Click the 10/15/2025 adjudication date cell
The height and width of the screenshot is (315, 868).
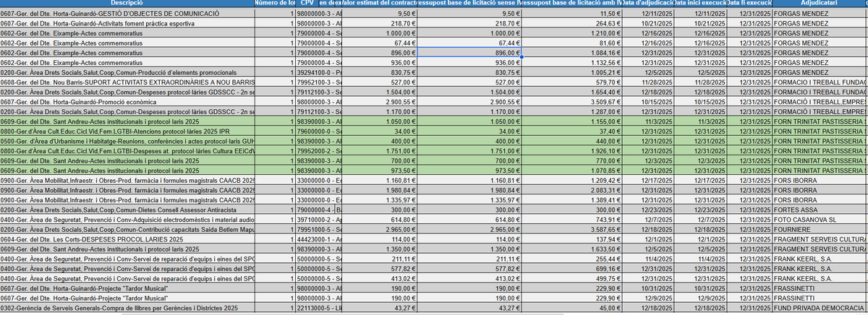pos(648,102)
